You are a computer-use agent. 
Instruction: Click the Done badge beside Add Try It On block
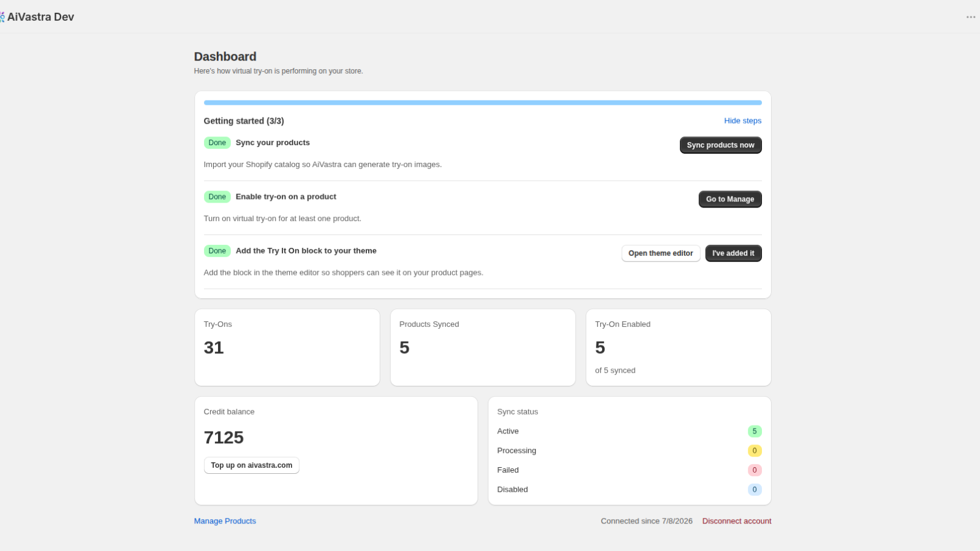pyautogui.click(x=217, y=251)
